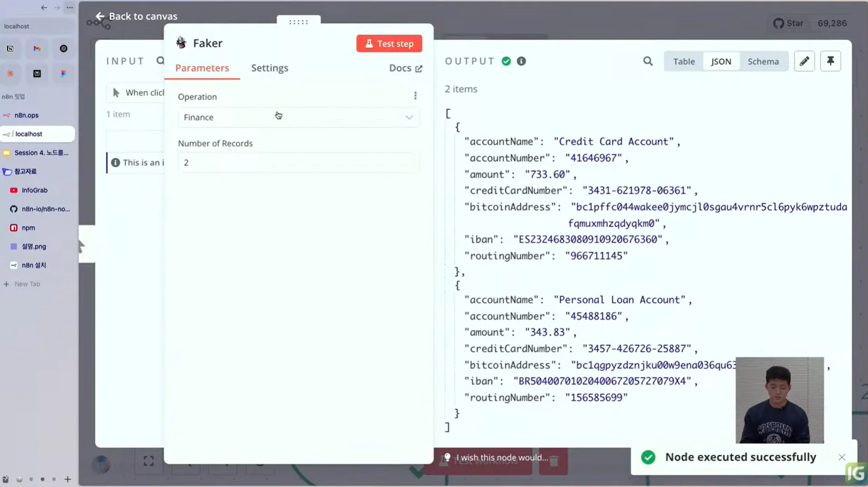This screenshot has width=868, height=487.
Task: Click the output info circle icon
Action: (521, 61)
